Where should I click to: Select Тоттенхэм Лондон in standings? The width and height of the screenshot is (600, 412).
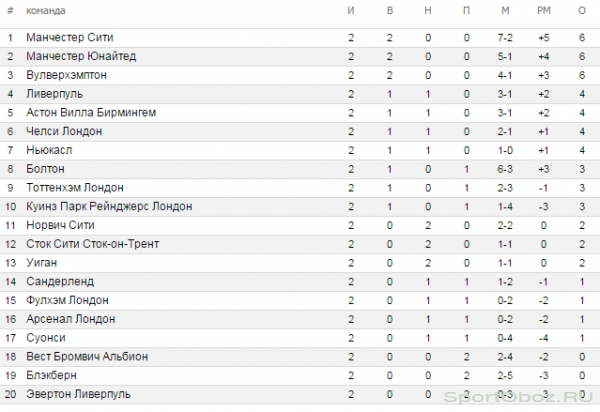pos(75,187)
